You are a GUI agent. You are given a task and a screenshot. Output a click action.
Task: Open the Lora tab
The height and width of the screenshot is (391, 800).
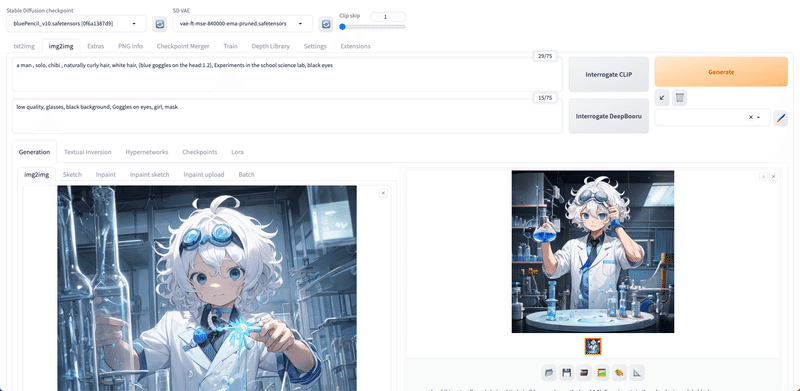click(x=237, y=152)
